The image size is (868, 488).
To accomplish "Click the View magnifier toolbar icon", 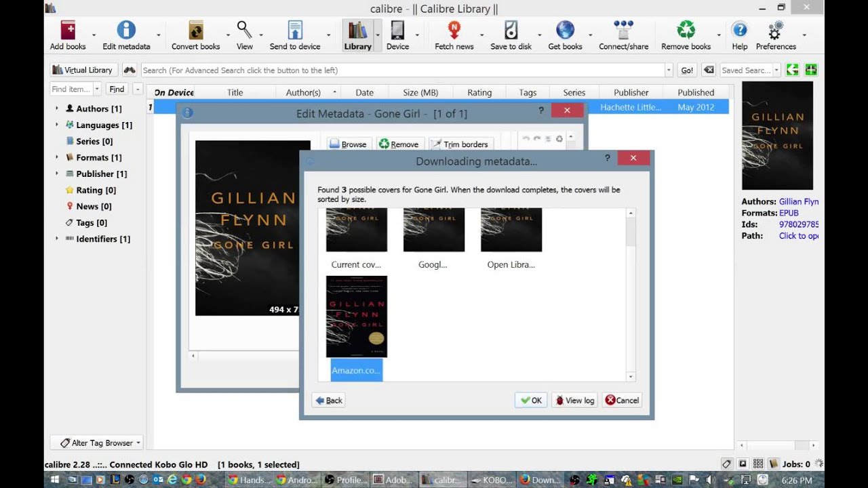I will coord(244,30).
